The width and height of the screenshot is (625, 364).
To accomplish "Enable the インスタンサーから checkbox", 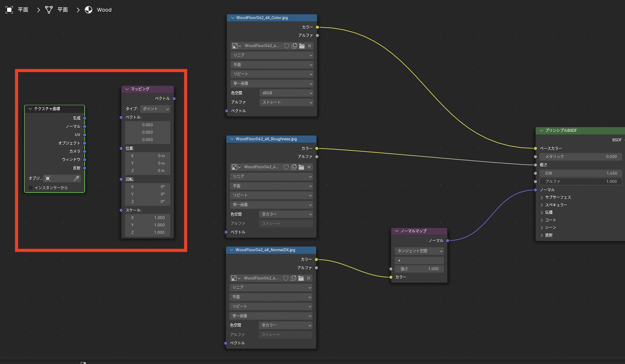I will 31,188.
